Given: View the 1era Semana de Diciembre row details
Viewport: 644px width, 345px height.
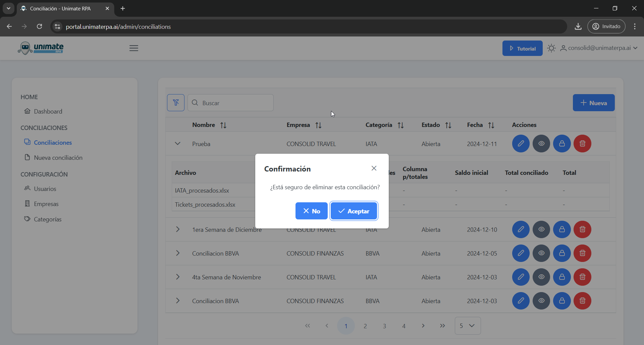Looking at the screenshot, I should pos(541,229).
